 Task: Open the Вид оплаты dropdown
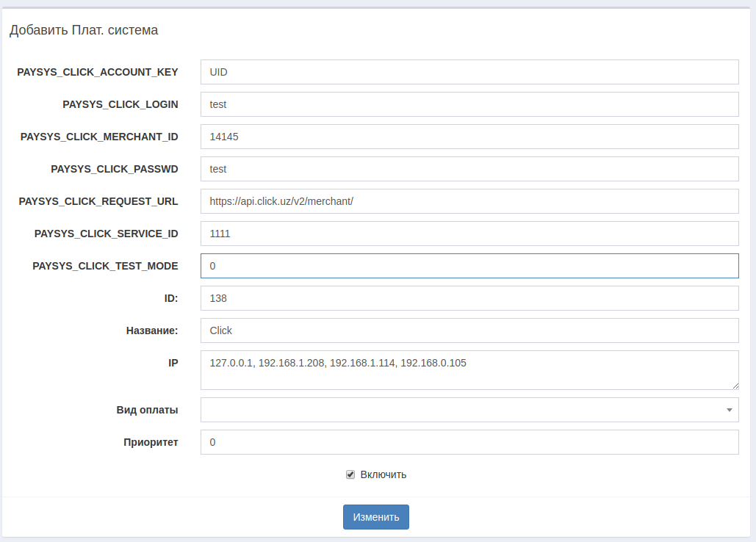pos(469,410)
